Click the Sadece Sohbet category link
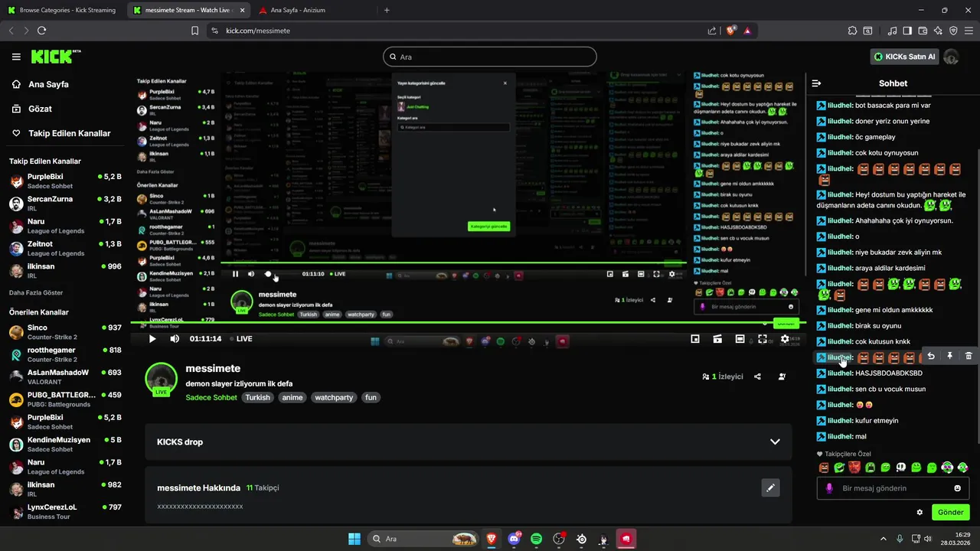980x551 pixels. pos(211,398)
